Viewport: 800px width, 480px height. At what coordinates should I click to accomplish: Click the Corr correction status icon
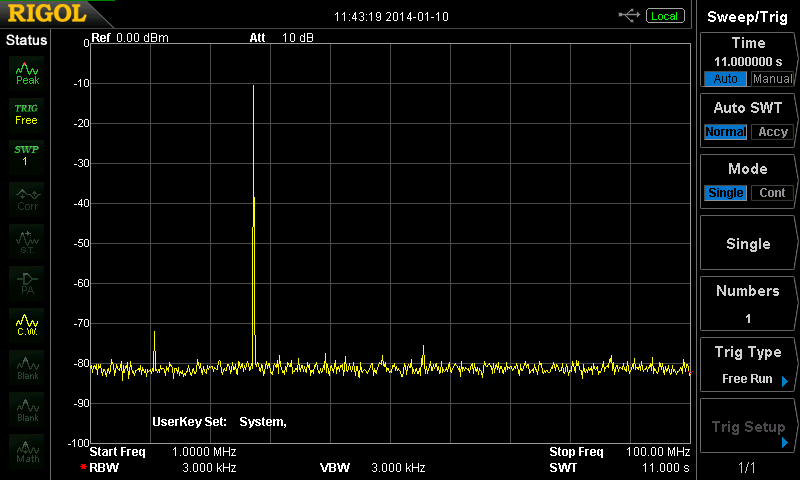point(27,199)
